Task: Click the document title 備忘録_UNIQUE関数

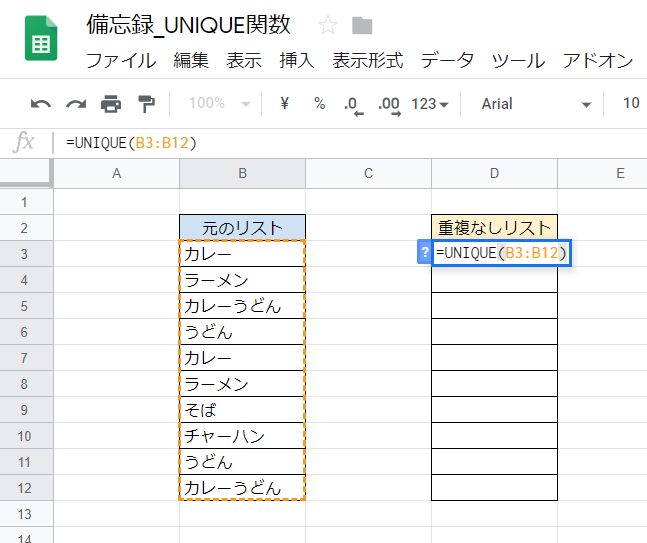Action: (x=189, y=25)
